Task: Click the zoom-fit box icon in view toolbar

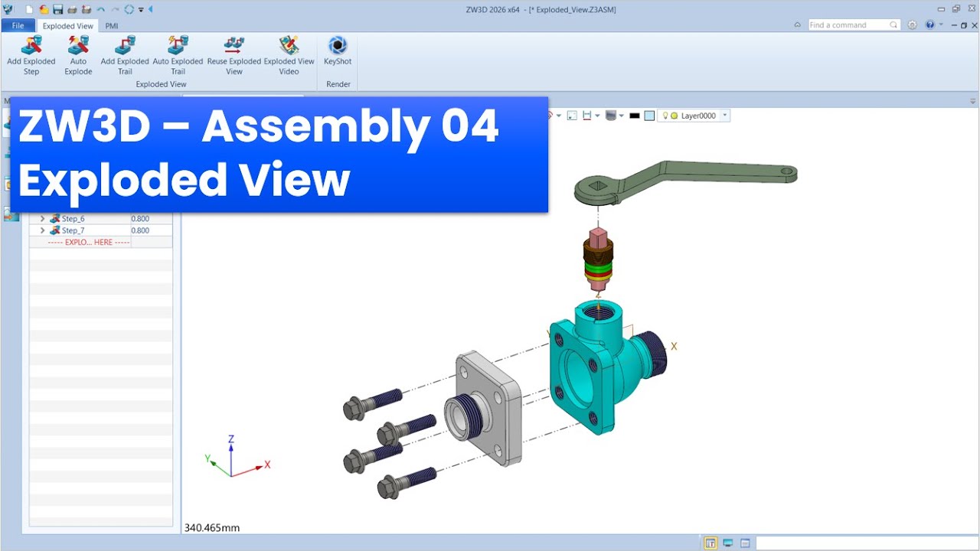Action: pyautogui.click(x=572, y=116)
